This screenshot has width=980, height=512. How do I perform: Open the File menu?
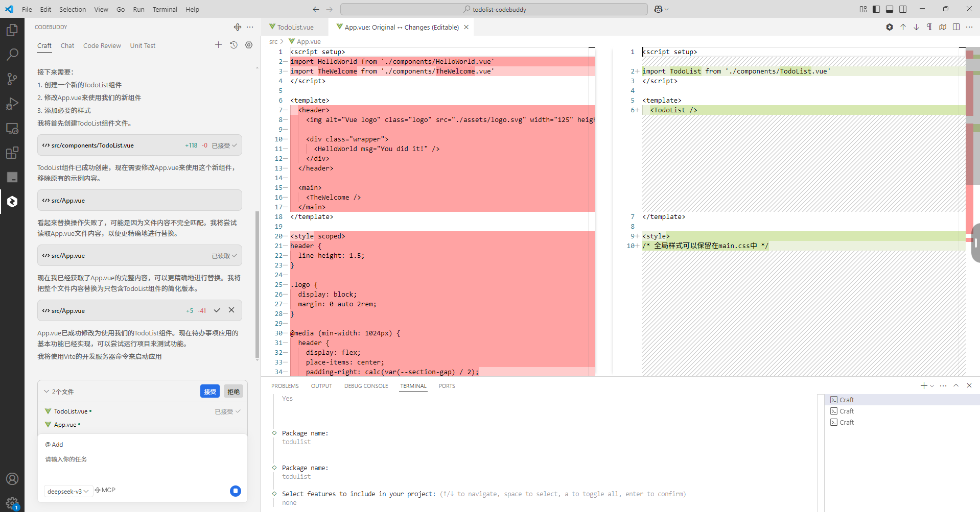27,9
